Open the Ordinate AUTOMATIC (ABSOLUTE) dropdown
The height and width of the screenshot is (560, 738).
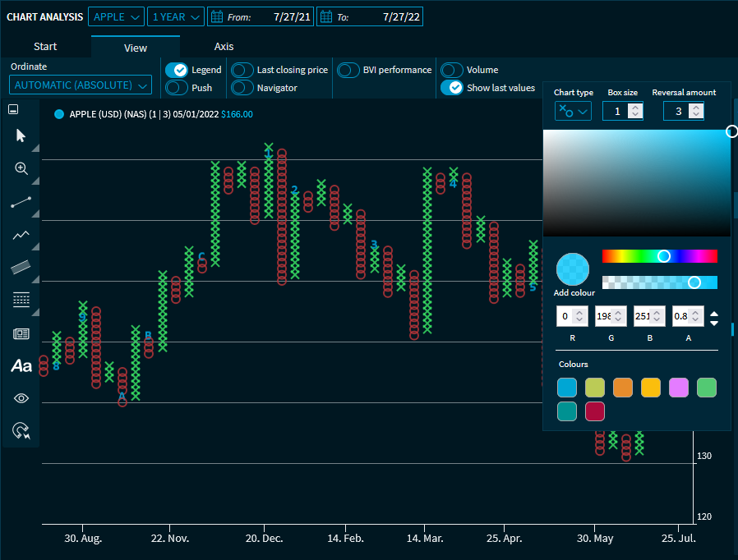tap(81, 85)
